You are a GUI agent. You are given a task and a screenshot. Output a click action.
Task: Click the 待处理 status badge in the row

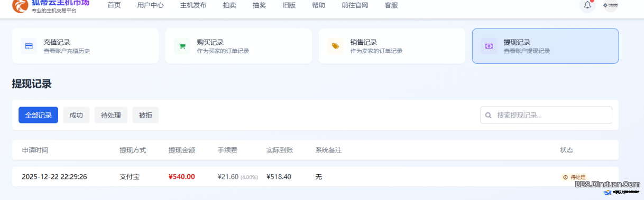(575, 177)
